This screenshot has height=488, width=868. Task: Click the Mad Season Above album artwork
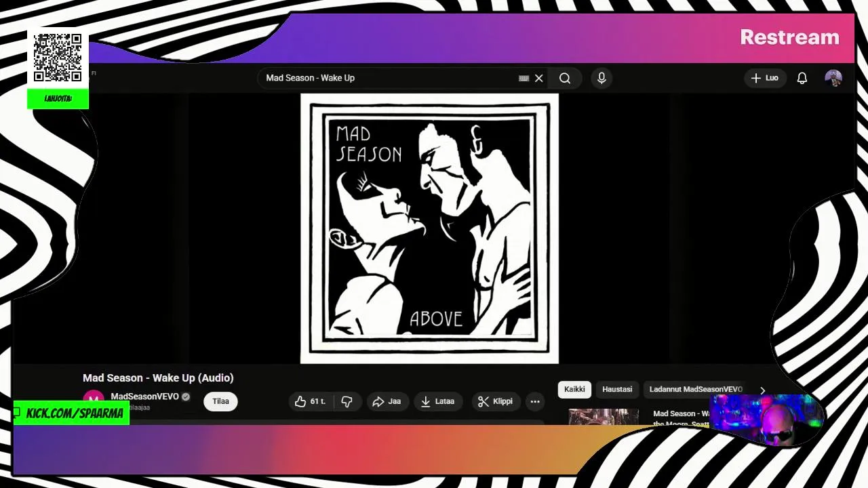[429, 228]
